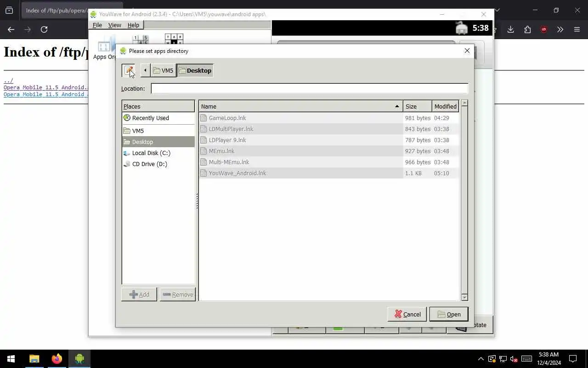Open CD Drive (D:) in Places
The image size is (588, 368).
tap(158, 164)
